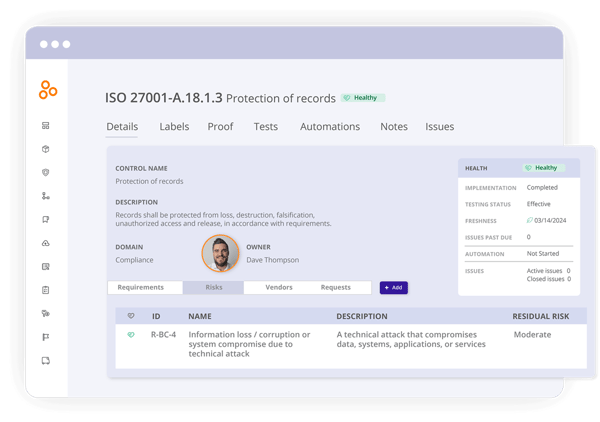
Task: Click the heart icon in table header
Action: coord(131,316)
